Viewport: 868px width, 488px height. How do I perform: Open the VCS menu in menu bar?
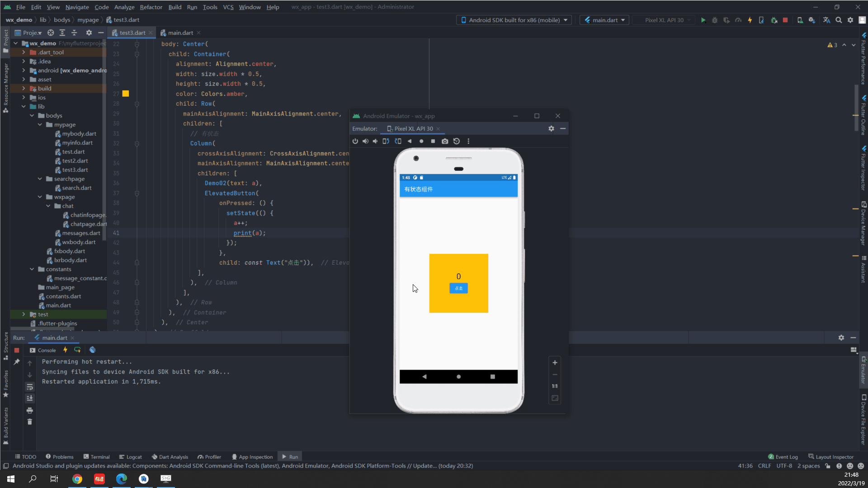tap(228, 7)
